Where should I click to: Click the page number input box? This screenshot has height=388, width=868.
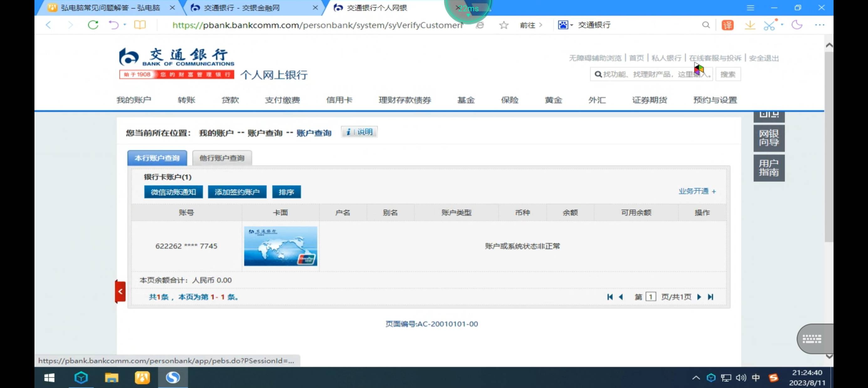coord(651,297)
